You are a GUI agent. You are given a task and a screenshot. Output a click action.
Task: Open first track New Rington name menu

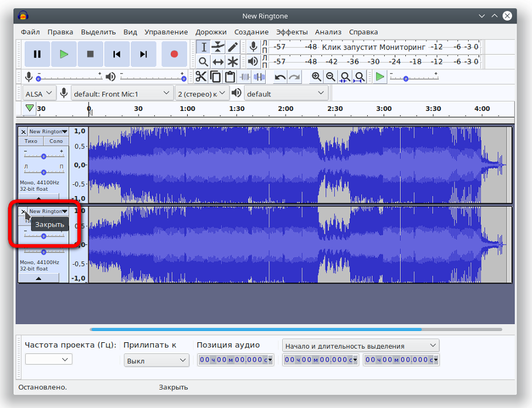click(x=48, y=131)
